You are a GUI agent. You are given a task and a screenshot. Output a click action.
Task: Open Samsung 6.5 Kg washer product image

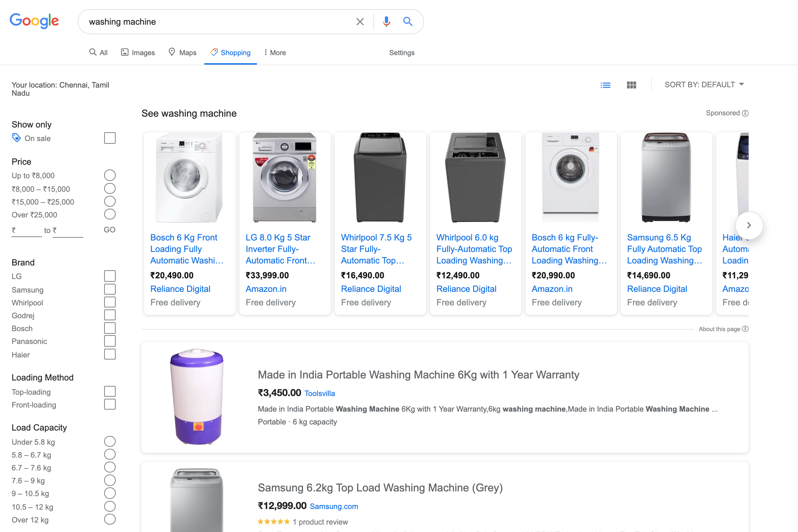click(x=666, y=178)
